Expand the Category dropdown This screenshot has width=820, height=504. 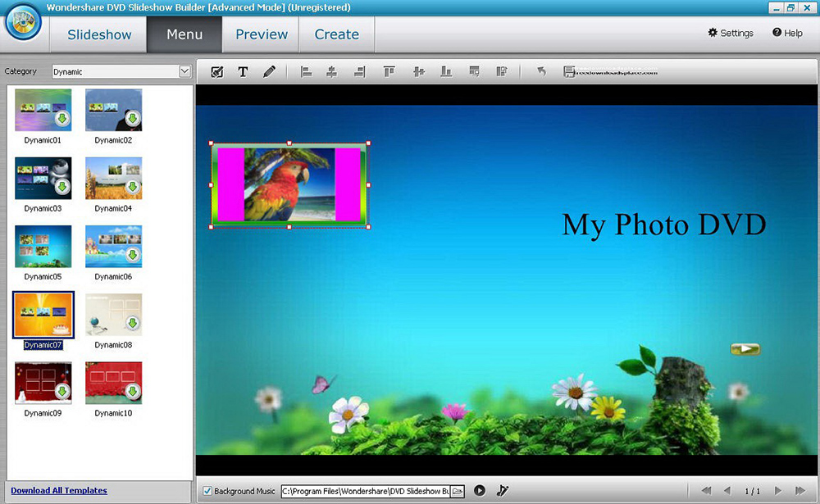[x=184, y=72]
